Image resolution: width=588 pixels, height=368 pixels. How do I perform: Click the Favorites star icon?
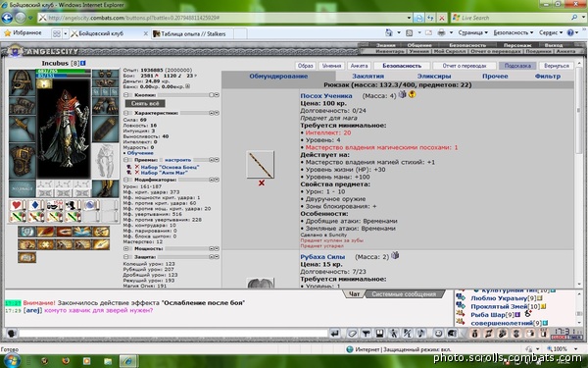(8, 33)
